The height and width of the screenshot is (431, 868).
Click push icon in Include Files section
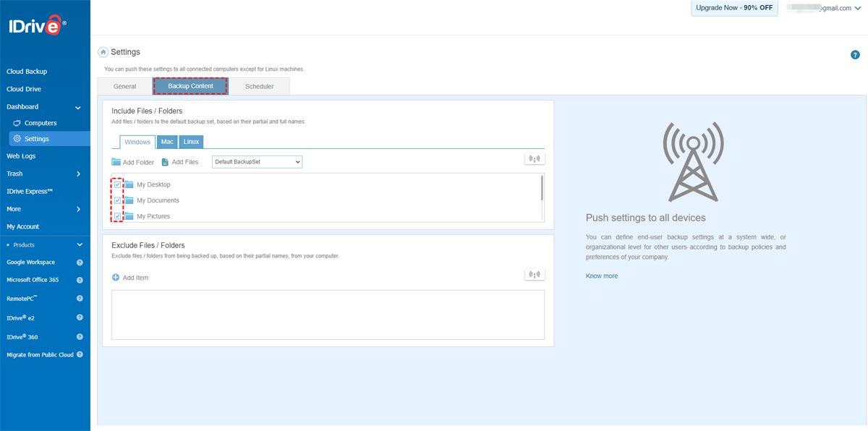pyautogui.click(x=535, y=159)
